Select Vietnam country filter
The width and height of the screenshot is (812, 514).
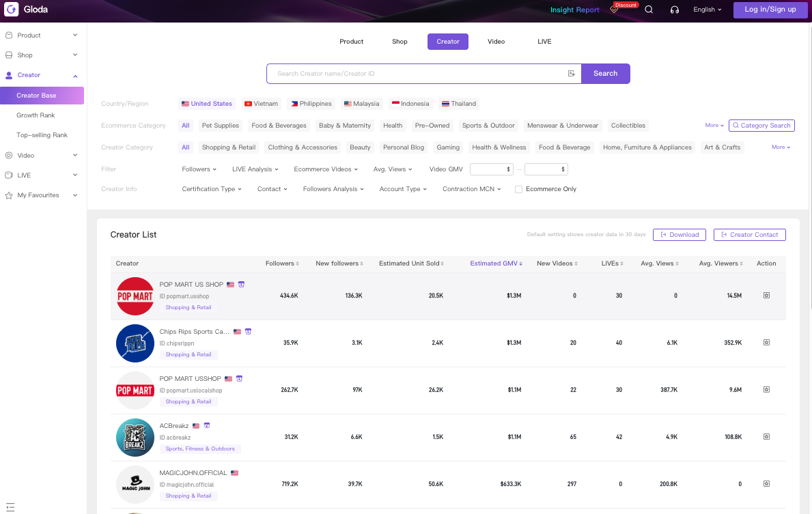pos(261,104)
